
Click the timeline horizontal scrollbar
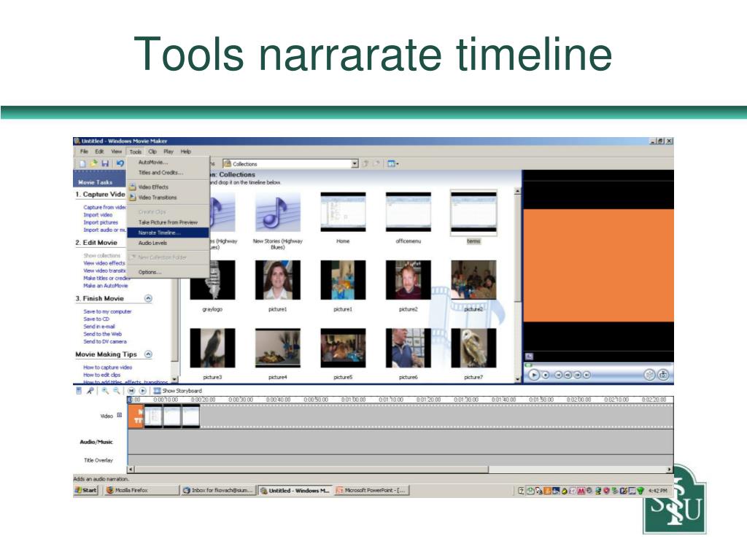coord(312,470)
